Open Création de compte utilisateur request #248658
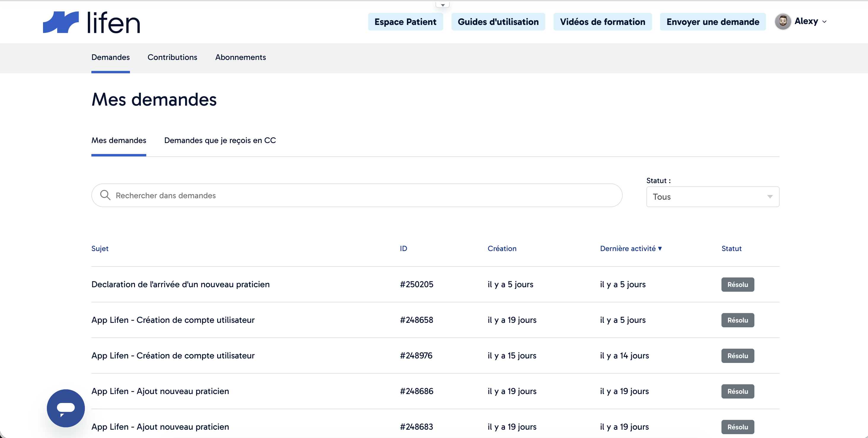 [173, 320]
